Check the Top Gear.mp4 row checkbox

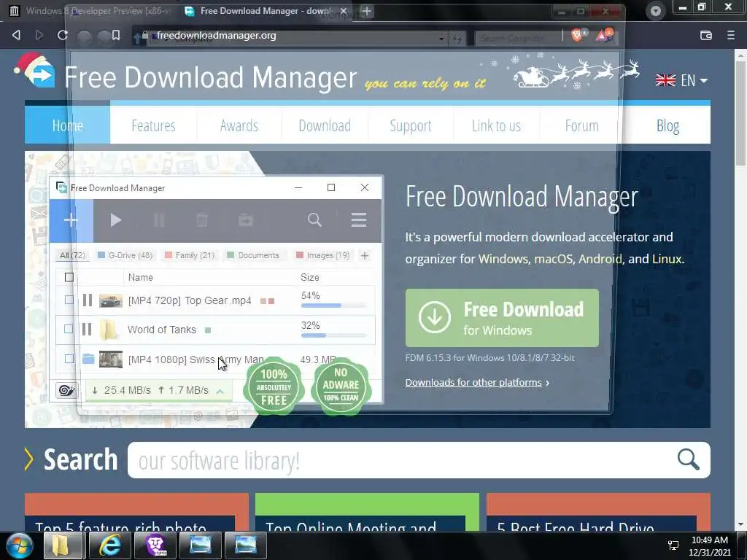[69, 300]
